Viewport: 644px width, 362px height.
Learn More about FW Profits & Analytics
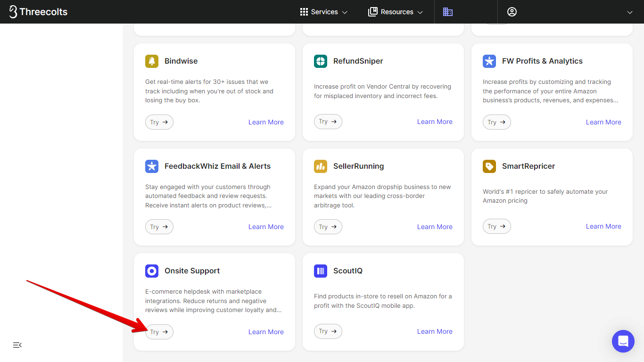click(x=603, y=122)
